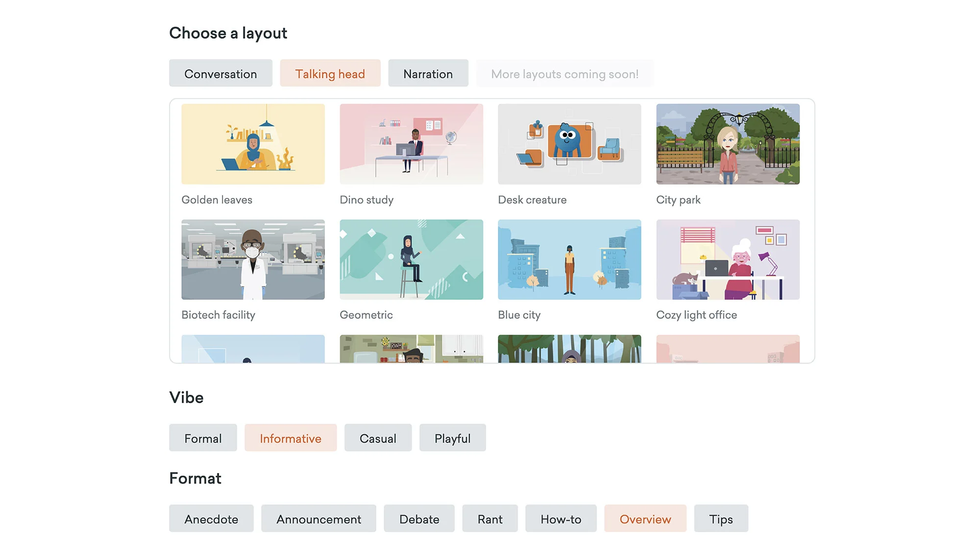Select the Geometric scene thumbnail
The image size is (980, 551).
[411, 260]
